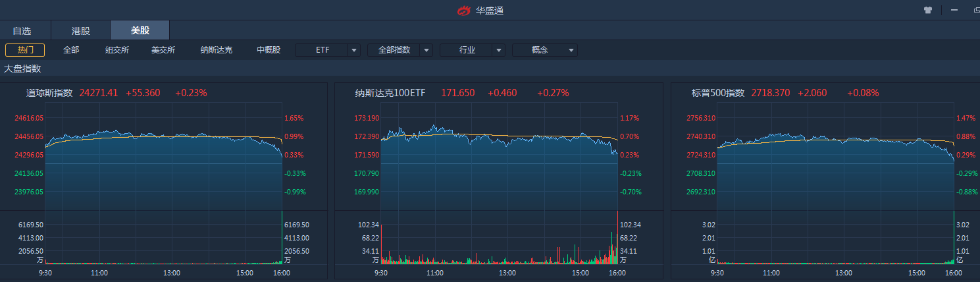Show 中概股 stocks
Screen dimensions: 980x282
coord(269,50)
